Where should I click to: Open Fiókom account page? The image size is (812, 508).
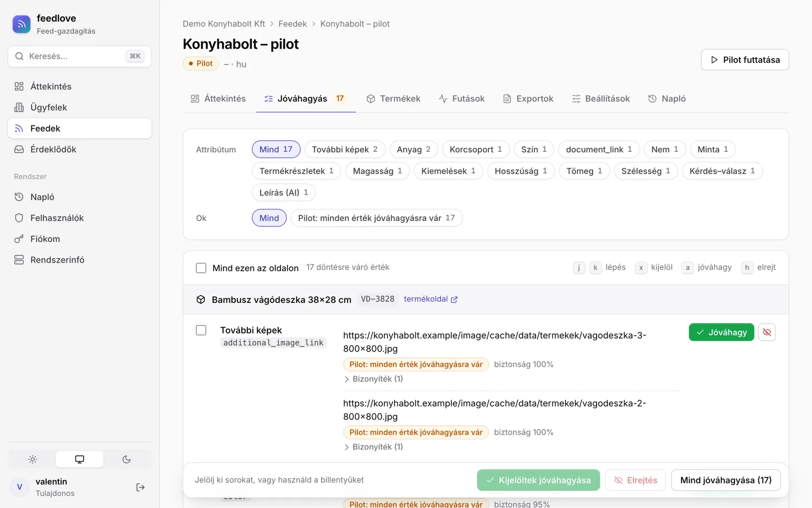[x=80, y=239]
